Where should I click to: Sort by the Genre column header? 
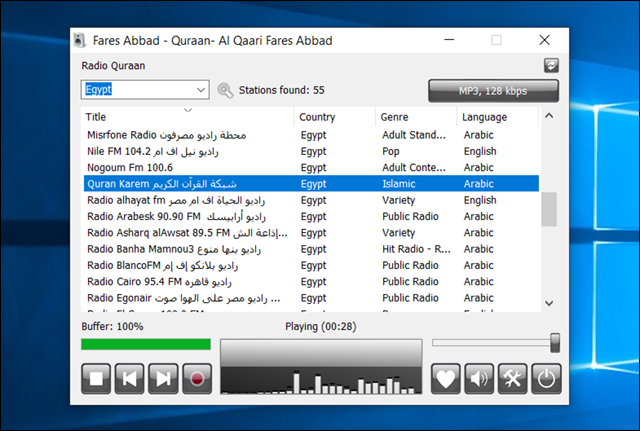click(x=416, y=117)
